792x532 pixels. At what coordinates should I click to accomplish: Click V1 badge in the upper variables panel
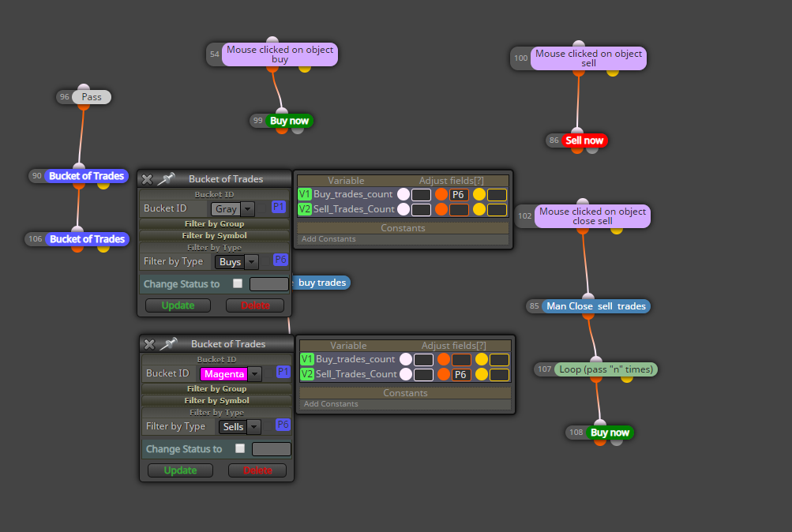tap(305, 194)
